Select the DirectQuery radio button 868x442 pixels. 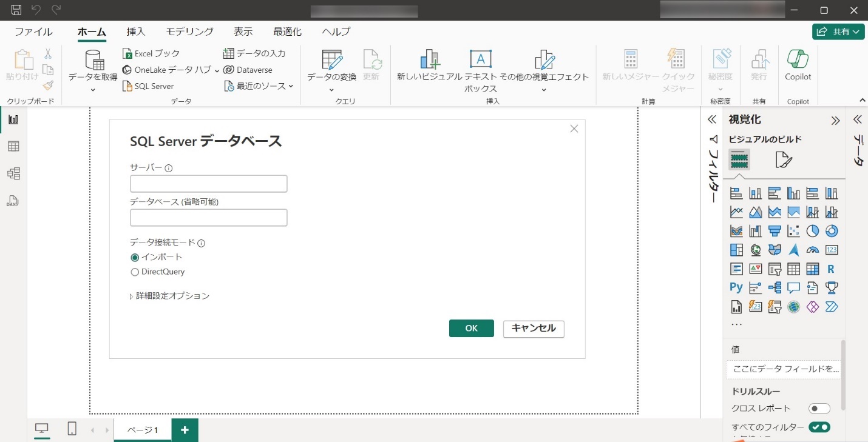coord(135,272)
